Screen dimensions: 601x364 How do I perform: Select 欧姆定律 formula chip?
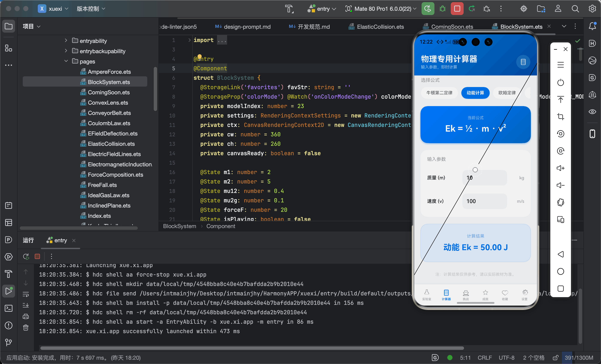click(507, 93)
